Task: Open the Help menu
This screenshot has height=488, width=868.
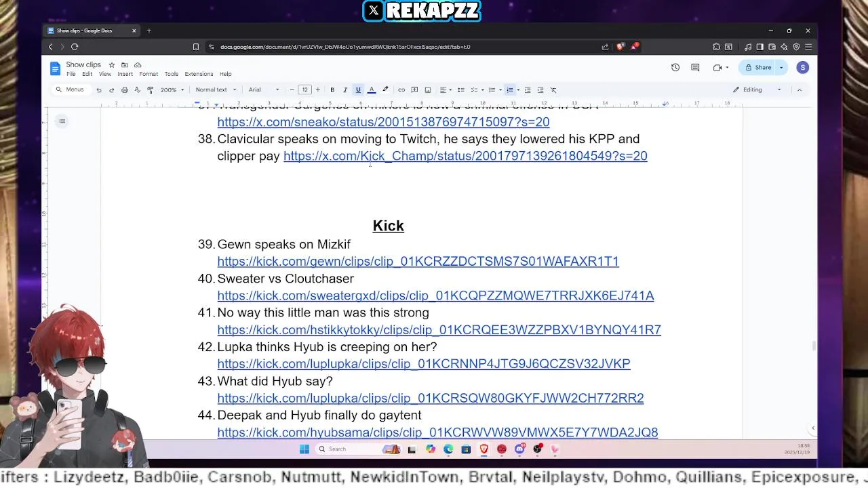Action: pyautogui.click(x=226, y=74)
